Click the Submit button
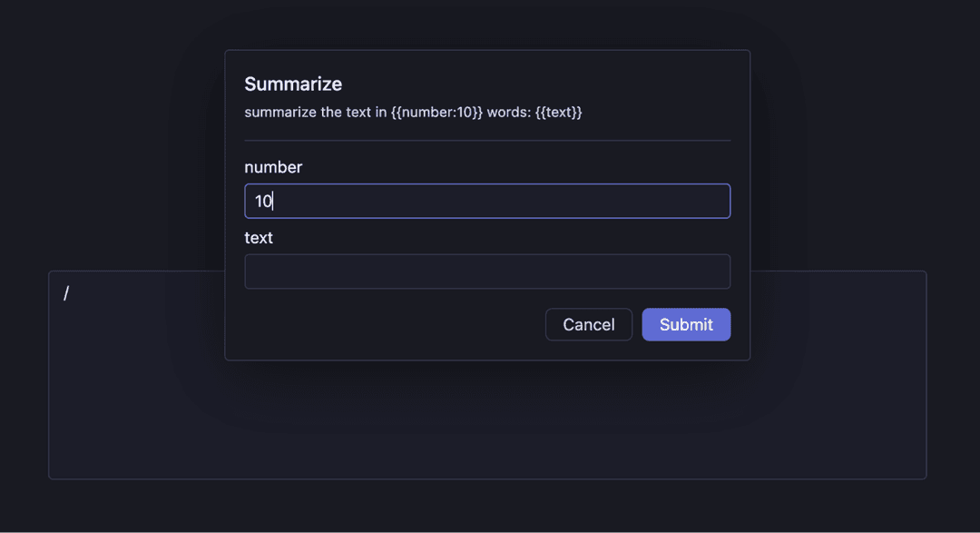Image resolution: width=980 pixels, height=533 pixels. (686, 324)
